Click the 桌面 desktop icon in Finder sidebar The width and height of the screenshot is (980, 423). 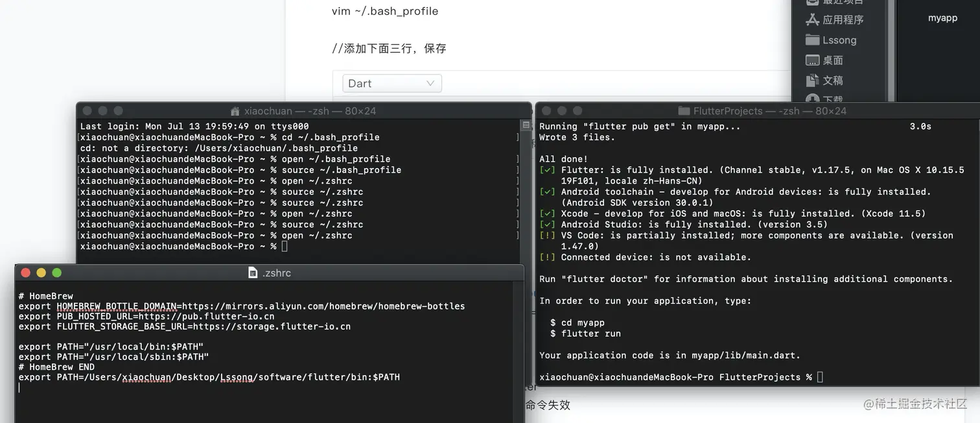[813, 60]
